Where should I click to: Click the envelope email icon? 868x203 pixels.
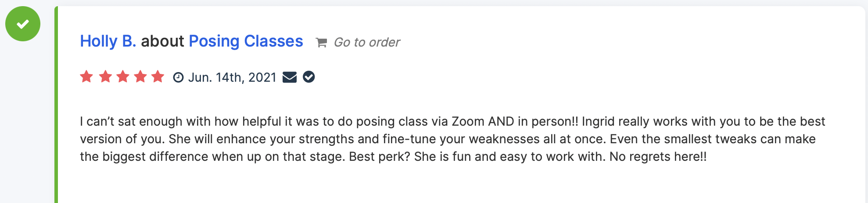pyautogui.click(x=290, y=77)
